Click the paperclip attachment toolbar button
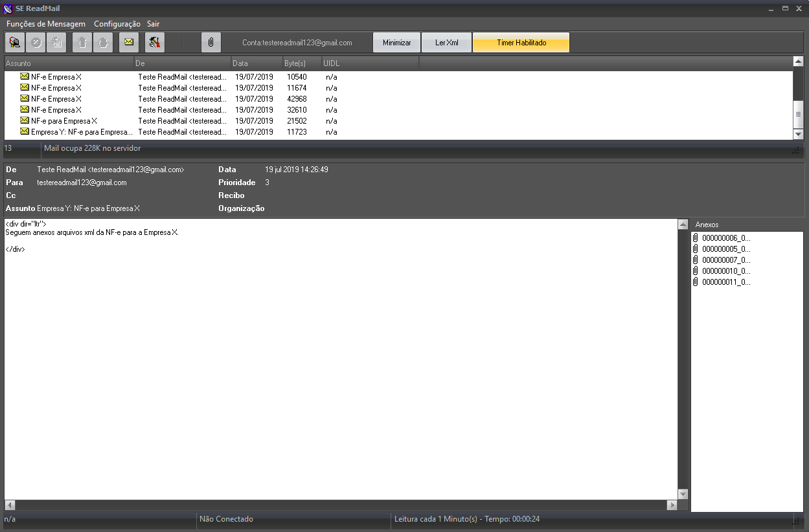This screenshot has width=809, height=532. point(211,43)
